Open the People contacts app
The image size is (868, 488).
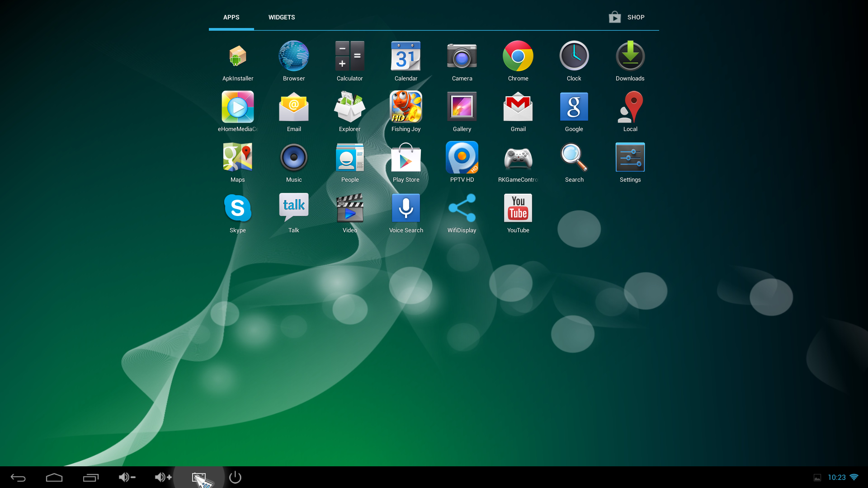pos(349,157)
